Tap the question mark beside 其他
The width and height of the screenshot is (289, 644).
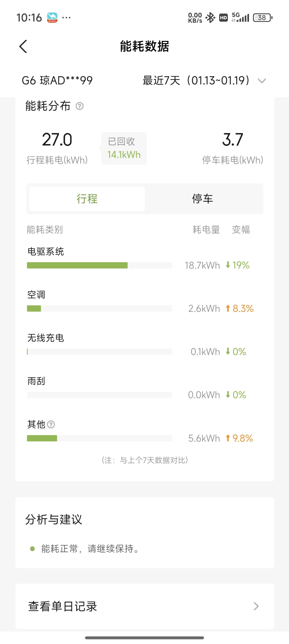tap(51, 424)
